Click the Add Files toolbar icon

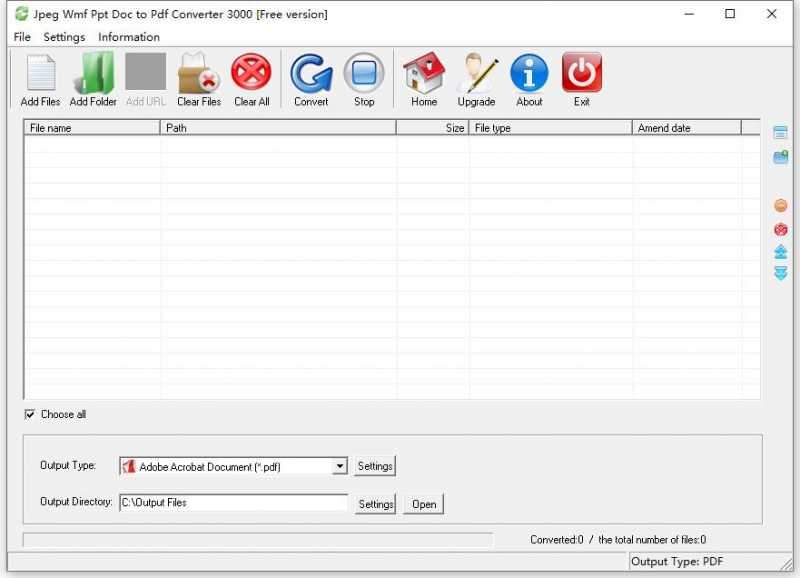[x=39, y=79]
